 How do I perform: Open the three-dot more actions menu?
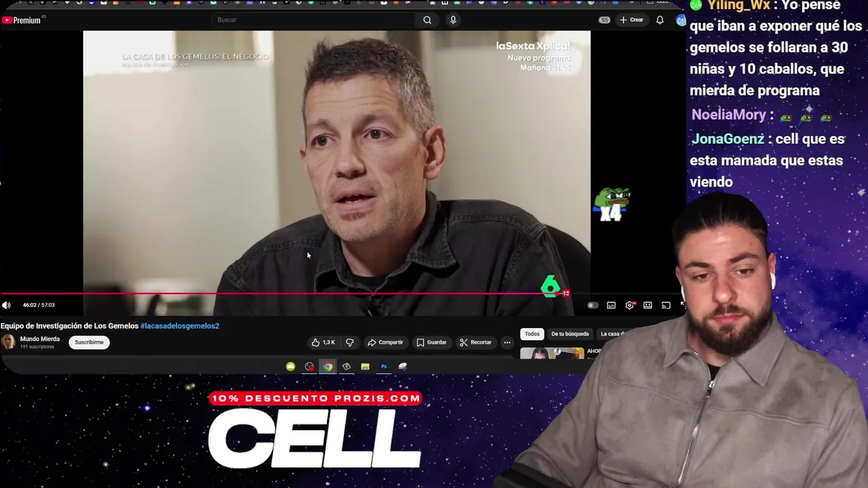coord(507,342)
